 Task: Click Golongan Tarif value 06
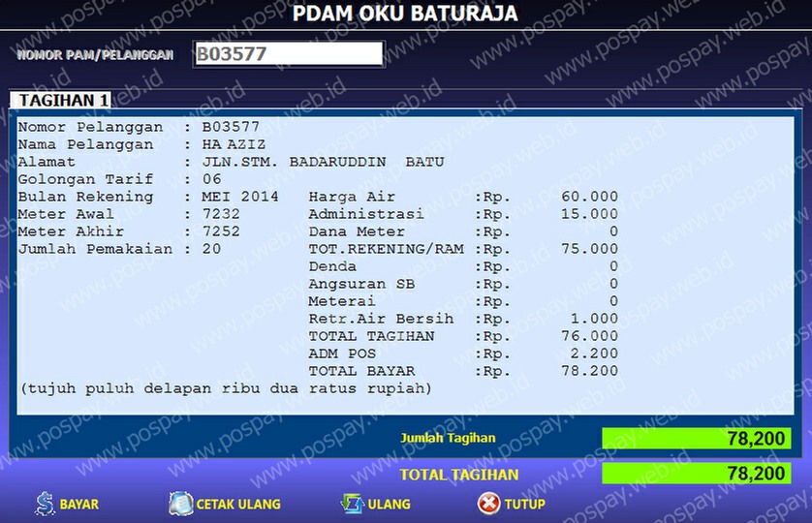click(212, 179)
